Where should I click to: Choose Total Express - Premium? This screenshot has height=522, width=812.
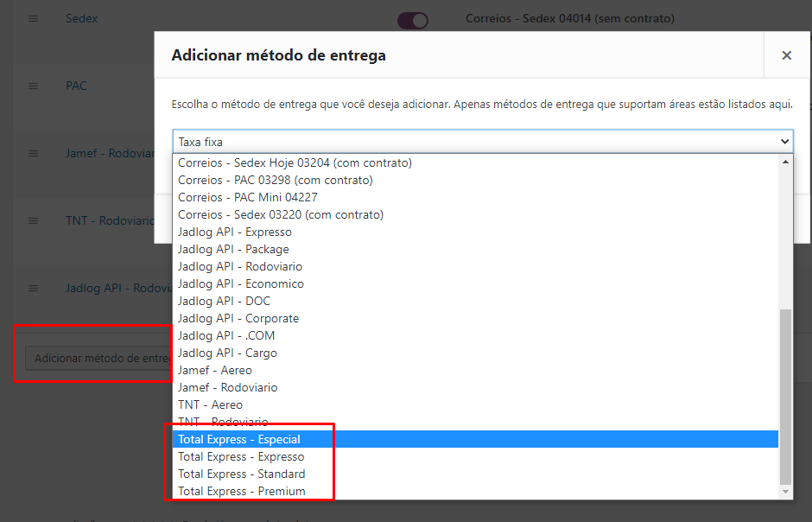tap(475, 491)
